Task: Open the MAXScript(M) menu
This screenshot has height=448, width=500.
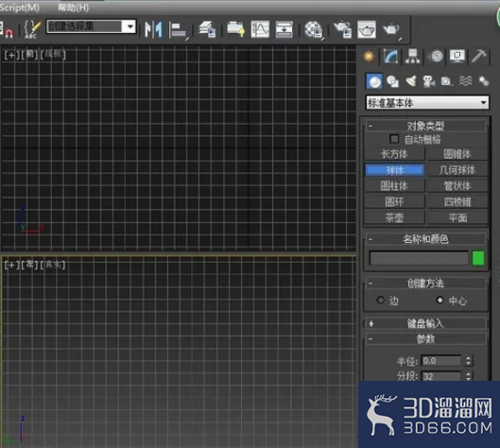Action: (19, 8)
